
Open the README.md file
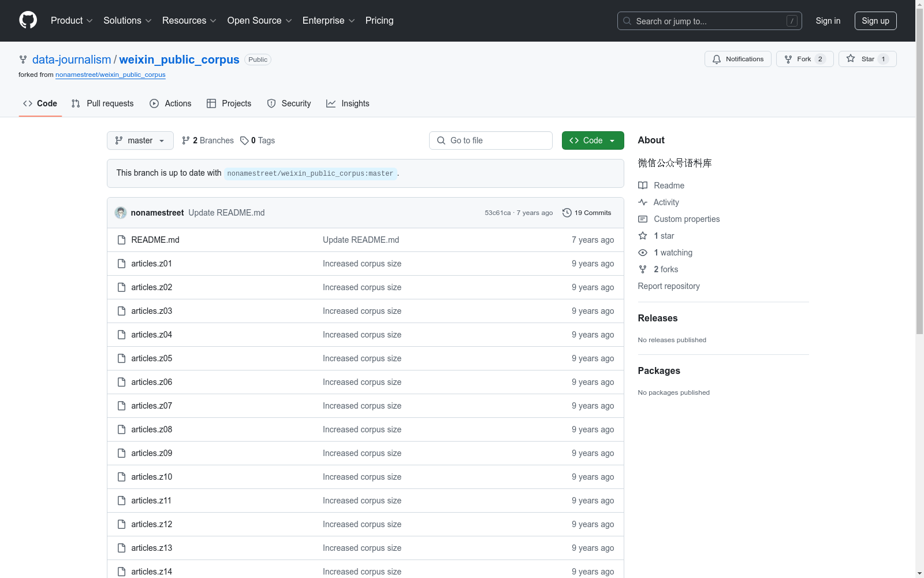coord(155,240)
